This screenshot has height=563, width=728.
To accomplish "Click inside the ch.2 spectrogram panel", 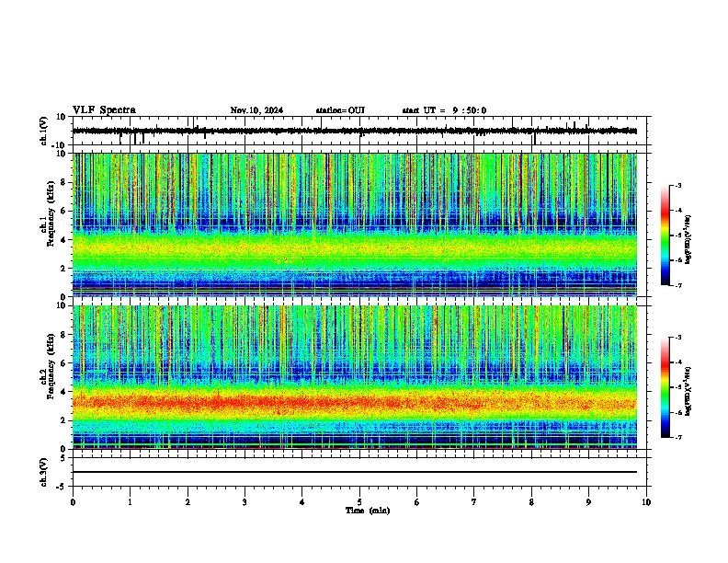I will [355, 377].
